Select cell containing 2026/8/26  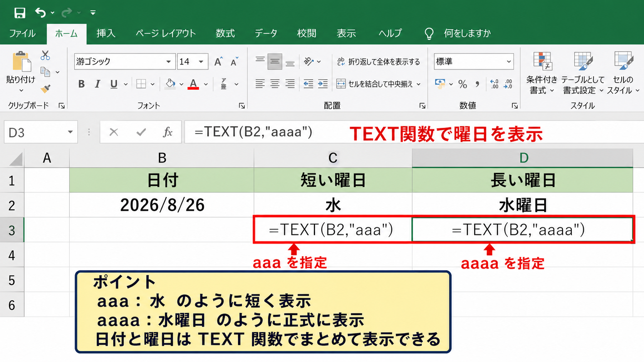(x=162, y=205)
